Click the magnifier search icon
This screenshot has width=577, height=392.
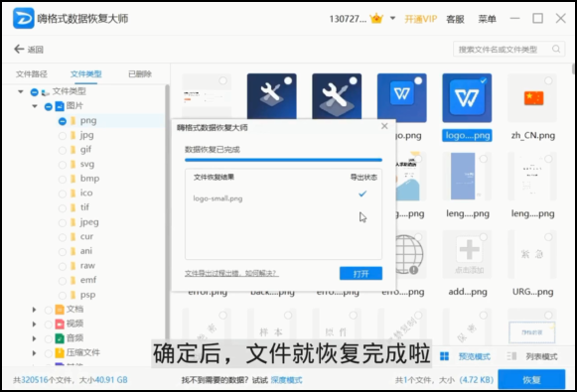556,49
